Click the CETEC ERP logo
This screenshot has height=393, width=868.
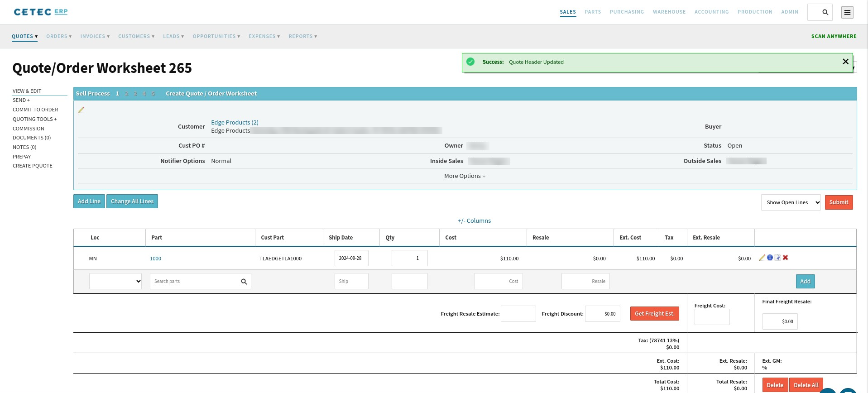tap(41, 12)
